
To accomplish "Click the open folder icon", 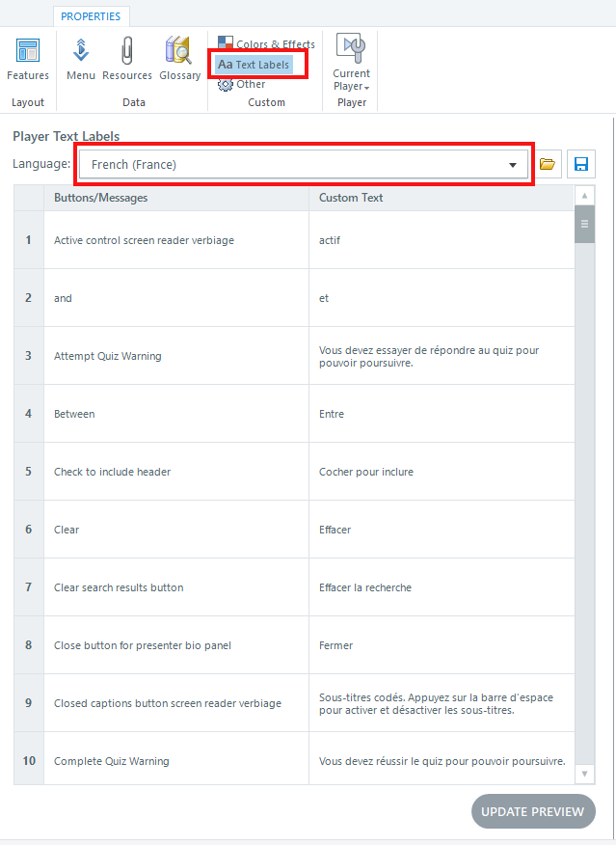I will click(548, 164).
